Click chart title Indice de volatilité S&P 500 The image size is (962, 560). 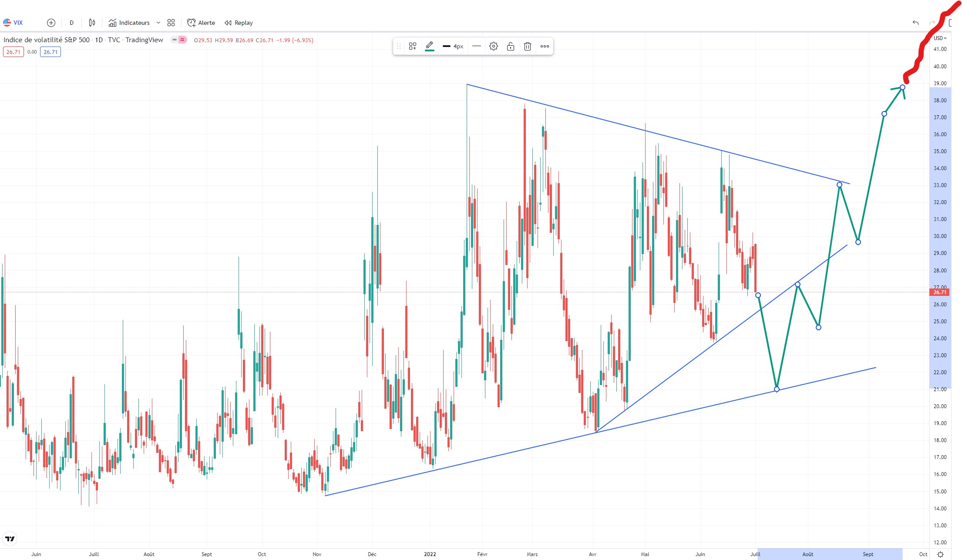click(47, 40)
